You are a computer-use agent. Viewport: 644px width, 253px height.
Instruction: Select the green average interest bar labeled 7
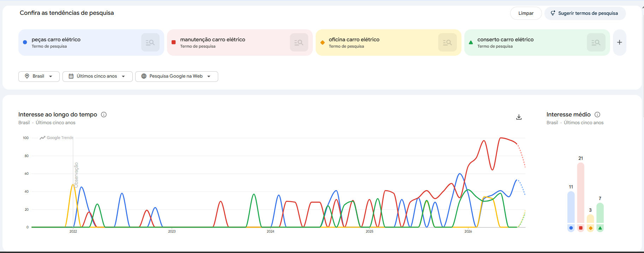pyautogui.click(x=600, y=213)
